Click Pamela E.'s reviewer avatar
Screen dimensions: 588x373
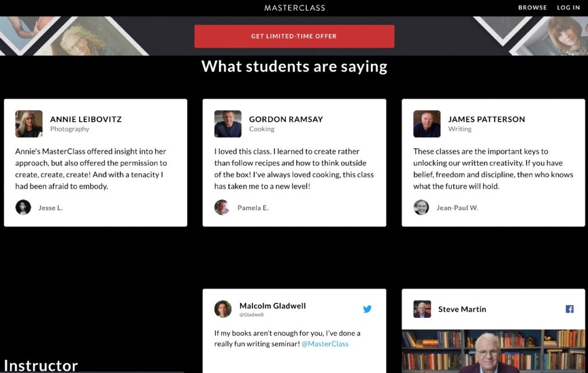[x=222, y=207]
